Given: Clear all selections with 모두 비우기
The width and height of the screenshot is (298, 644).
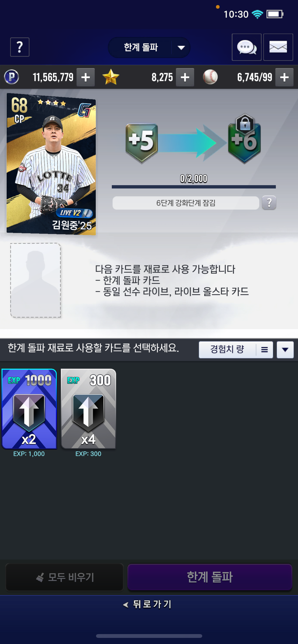Looking at the screenshot, I should tap(65, 577).
